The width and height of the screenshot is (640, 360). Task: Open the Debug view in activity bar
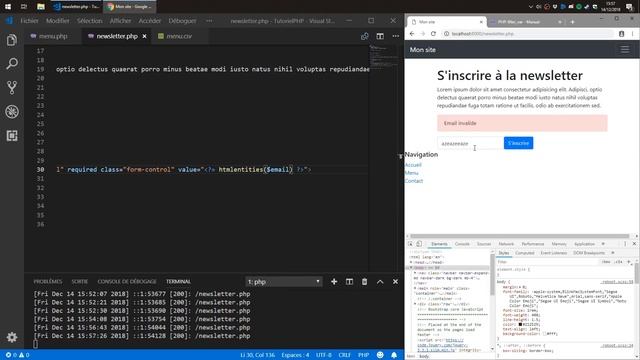click(12, 111)
